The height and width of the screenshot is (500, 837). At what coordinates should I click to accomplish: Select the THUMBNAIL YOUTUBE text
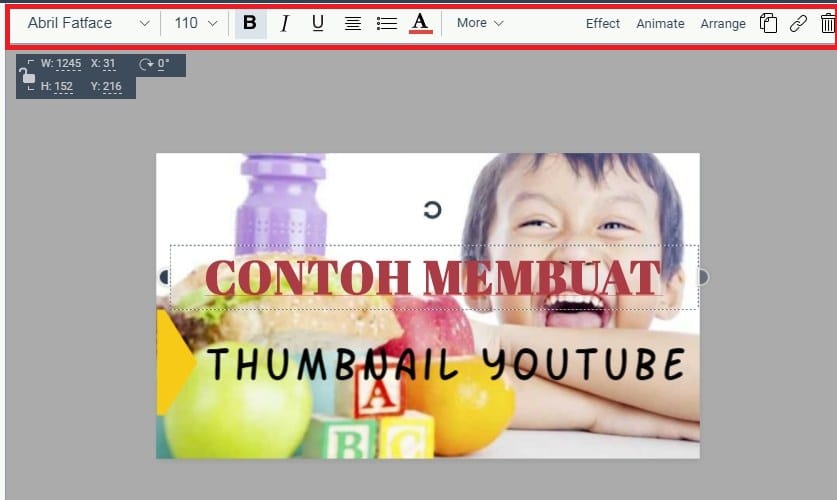tap(446, 364)
